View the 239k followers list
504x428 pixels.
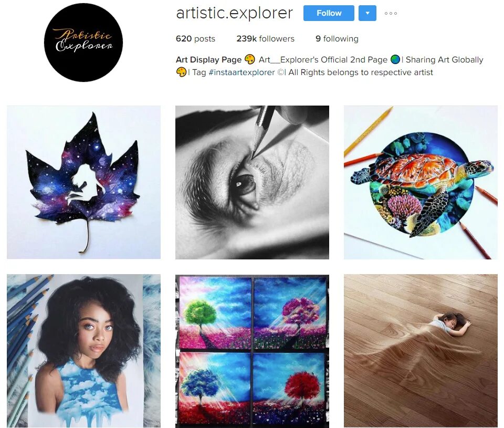click(265, 38)
